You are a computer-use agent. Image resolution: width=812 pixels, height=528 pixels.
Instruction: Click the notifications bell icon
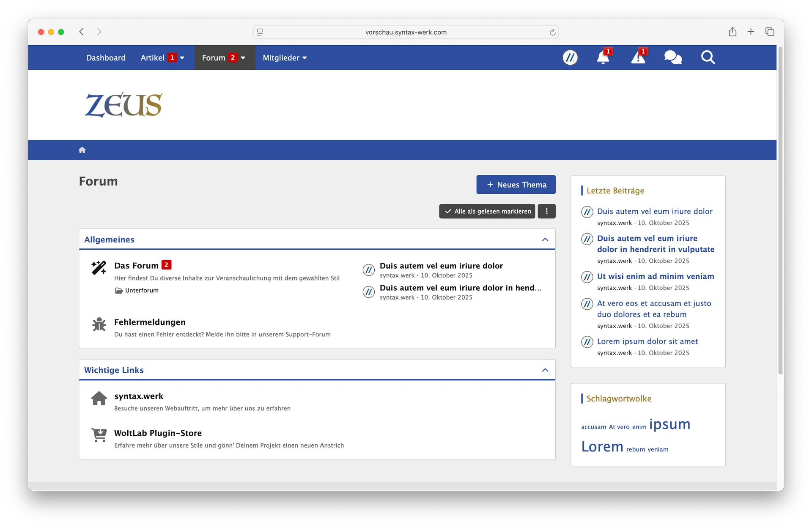pyautogui.click(x=603, y=58)
